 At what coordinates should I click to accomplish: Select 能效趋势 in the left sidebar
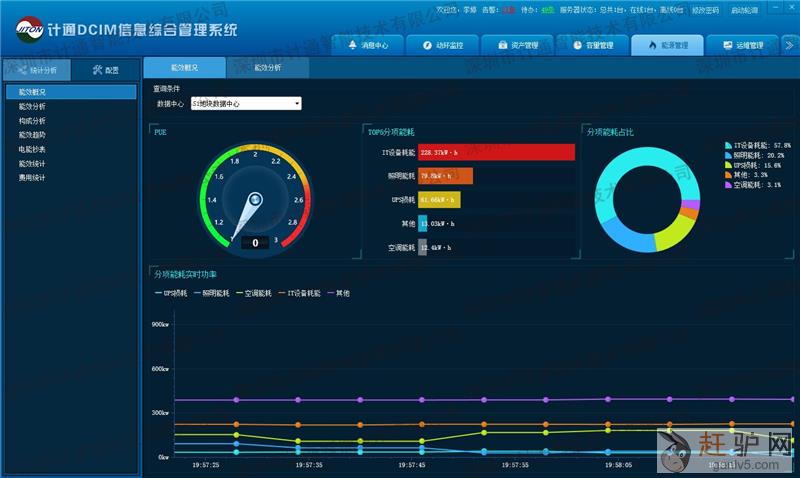pyautogui.click(x=32, y=134)
